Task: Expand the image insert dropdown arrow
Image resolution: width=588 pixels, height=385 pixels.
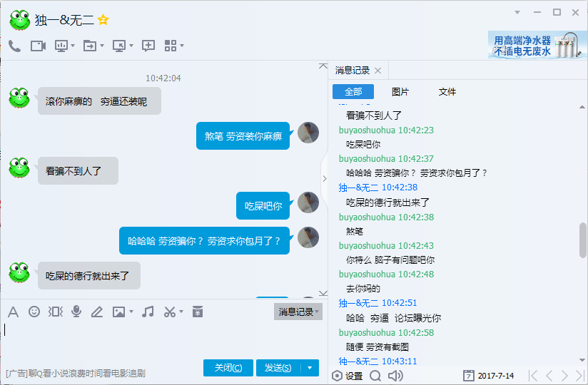Action: pos(131,312)
